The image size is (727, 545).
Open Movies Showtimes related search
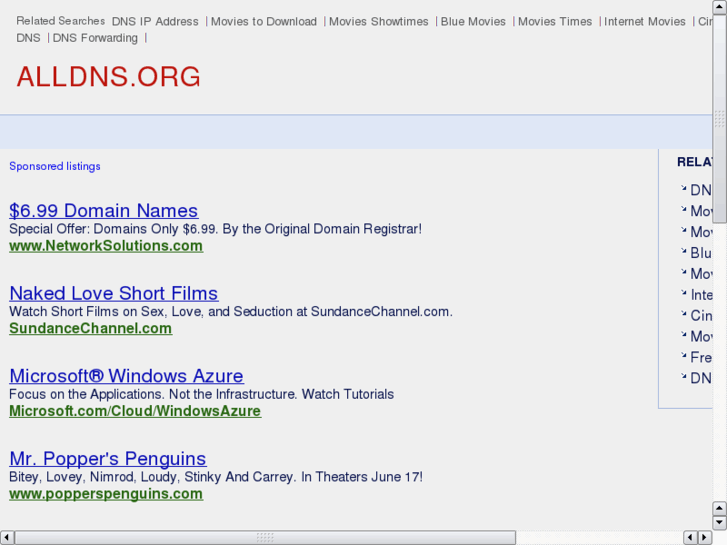point(379,21)
